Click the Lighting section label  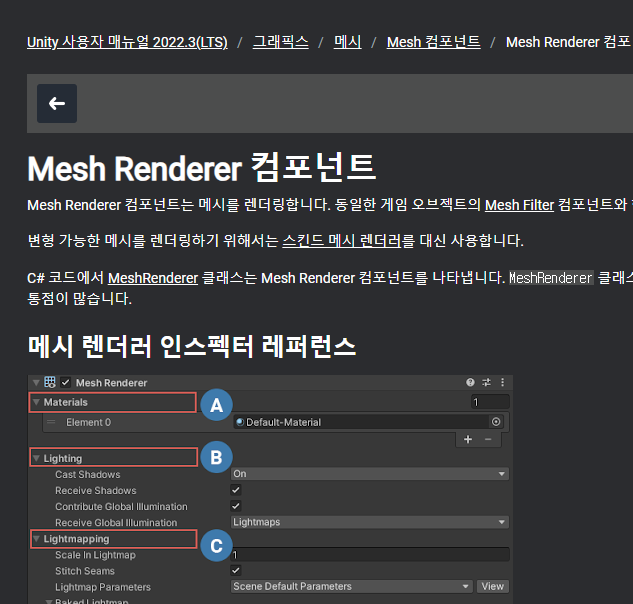[x=63, y=459]
